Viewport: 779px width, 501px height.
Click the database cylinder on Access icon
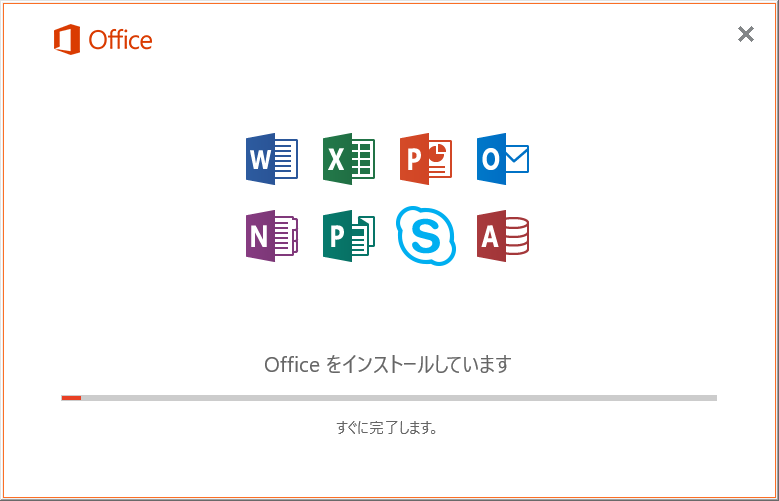point(517,236)
